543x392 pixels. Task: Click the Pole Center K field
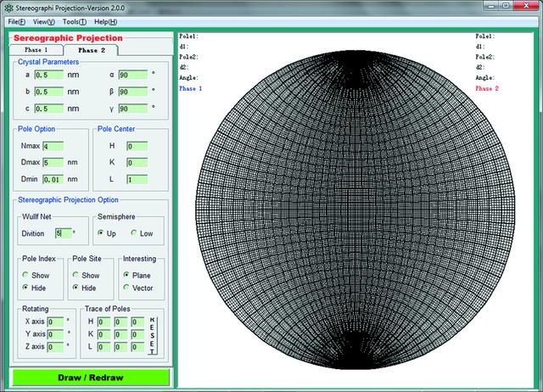click(137, 162)
